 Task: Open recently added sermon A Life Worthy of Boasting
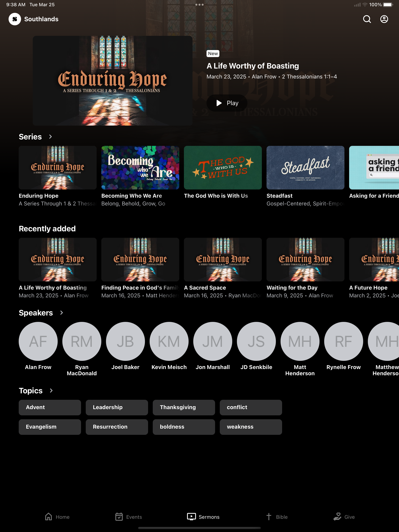(58, 260)
